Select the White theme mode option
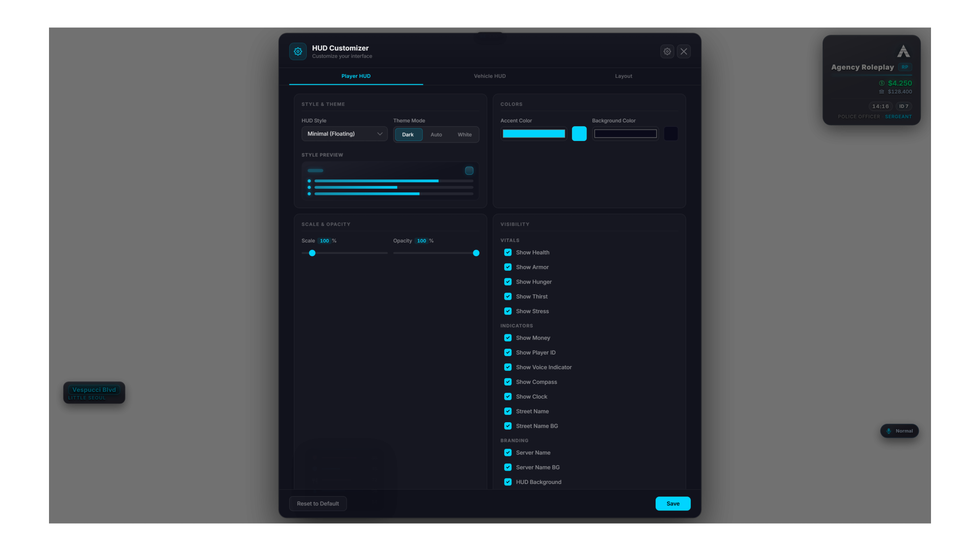The width and height of the screenshot is (980, 551). click(465, 135)
